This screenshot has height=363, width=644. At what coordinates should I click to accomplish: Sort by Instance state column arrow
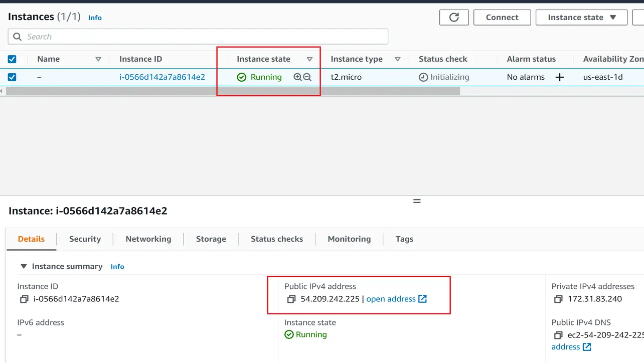pyautogui.click(x=310, y=59)
